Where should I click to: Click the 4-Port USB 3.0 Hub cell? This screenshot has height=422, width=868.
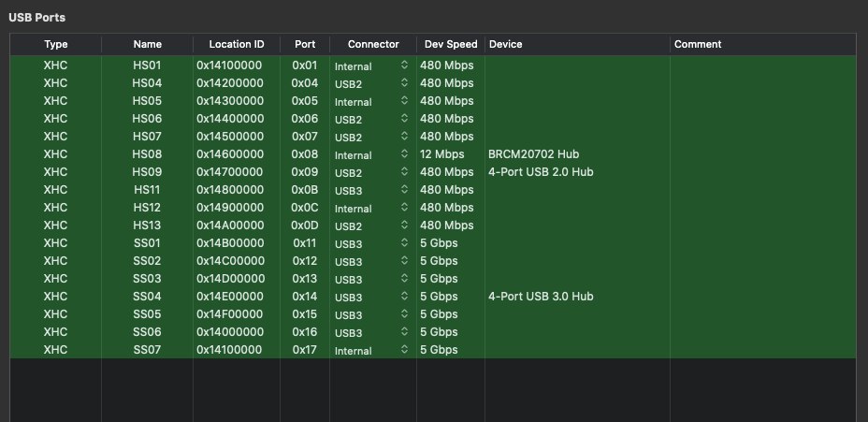point(577,296)
